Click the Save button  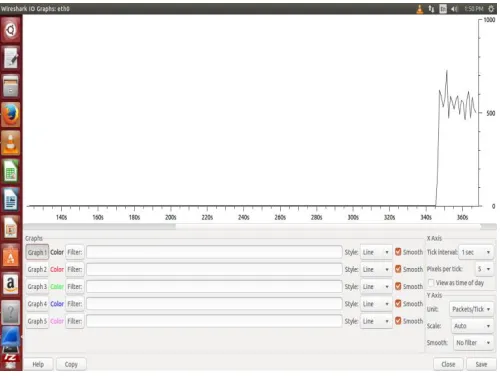point(481,364)
